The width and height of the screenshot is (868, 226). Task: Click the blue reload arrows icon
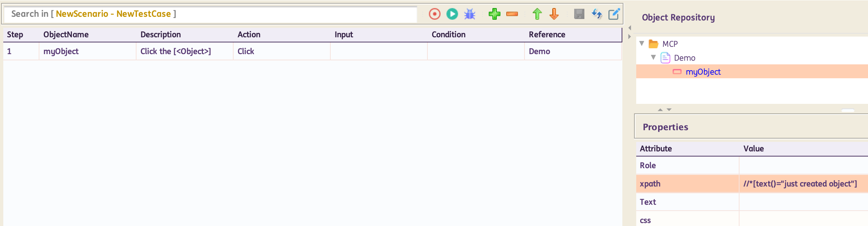597,14
